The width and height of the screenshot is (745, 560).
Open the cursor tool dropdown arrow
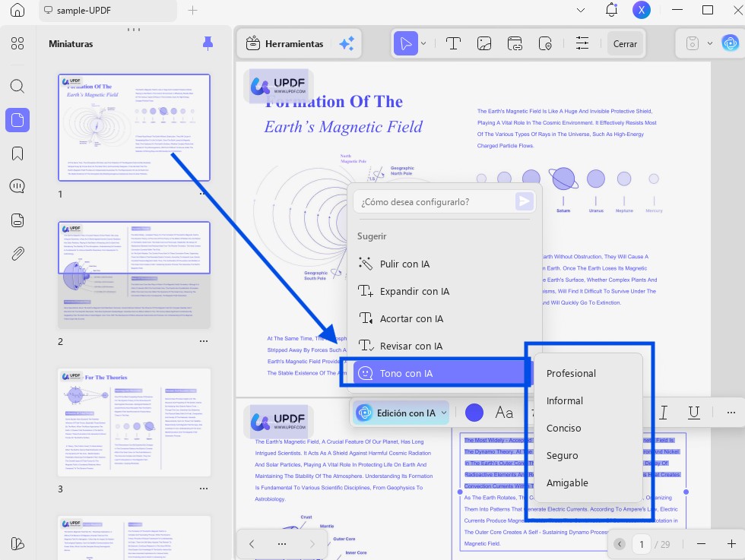[x=423, y=44]
